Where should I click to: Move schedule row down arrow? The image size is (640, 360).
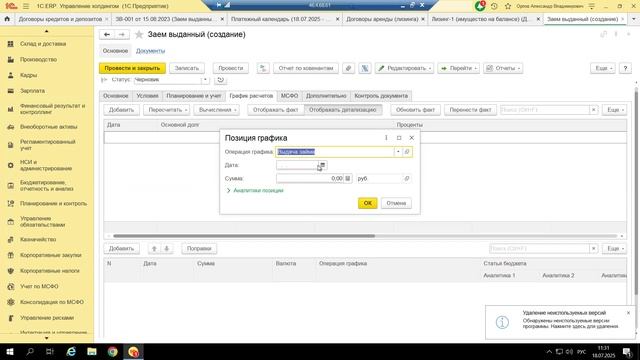[167, 249]
